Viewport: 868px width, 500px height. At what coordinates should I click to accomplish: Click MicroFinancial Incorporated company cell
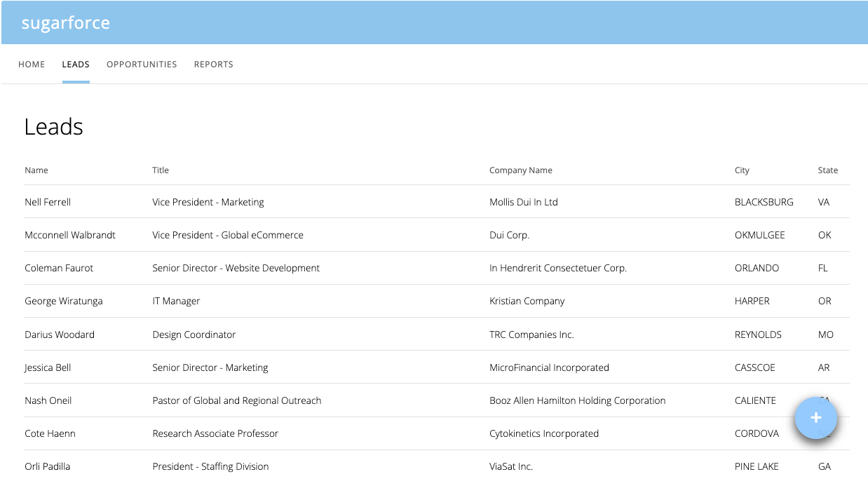549,367
